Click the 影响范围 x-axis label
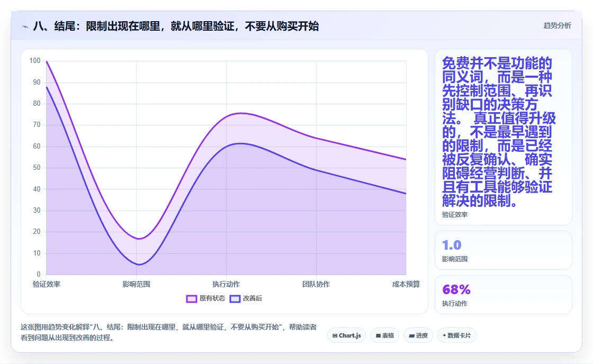 136,284
